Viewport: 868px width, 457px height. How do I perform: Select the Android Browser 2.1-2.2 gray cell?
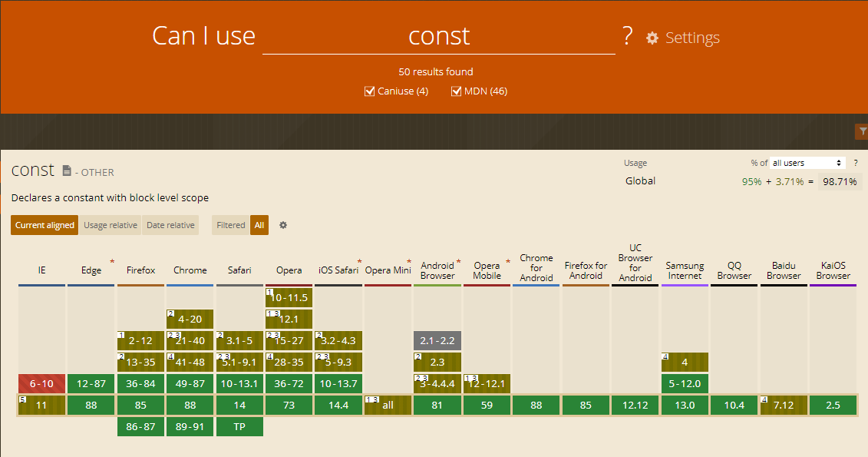tap(437, 341)
